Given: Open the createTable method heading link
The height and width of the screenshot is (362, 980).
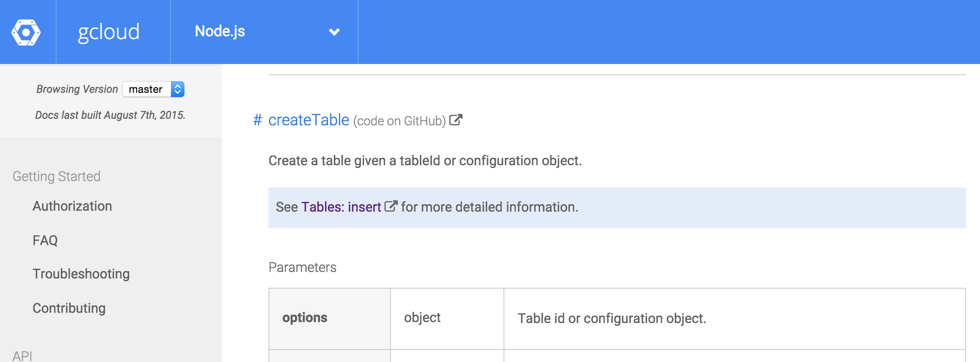Looking at the screenshot, I should tap(309, 120).
